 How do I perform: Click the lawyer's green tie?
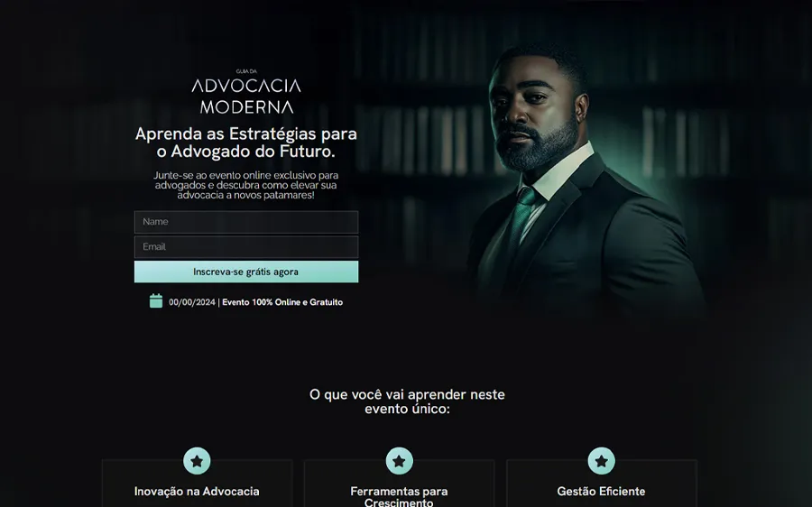coord(522,217)
